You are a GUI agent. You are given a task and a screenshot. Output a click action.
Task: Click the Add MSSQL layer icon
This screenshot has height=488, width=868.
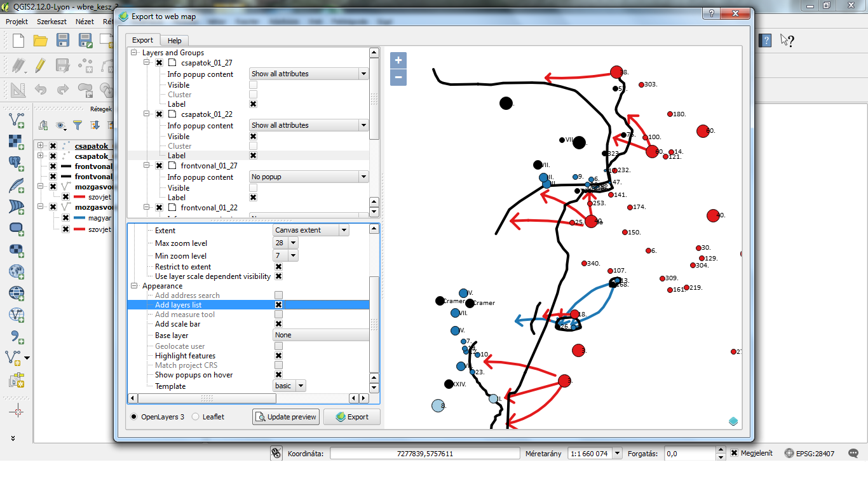point(17,206)
